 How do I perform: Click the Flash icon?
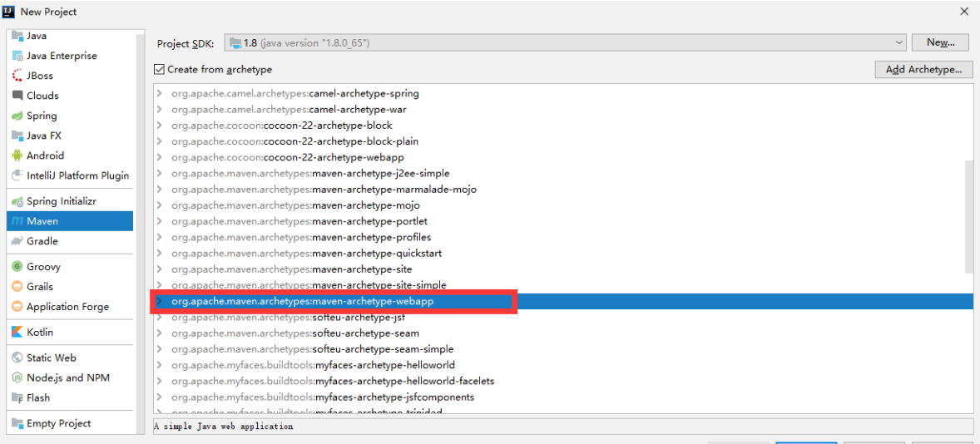tap(17, 397)
